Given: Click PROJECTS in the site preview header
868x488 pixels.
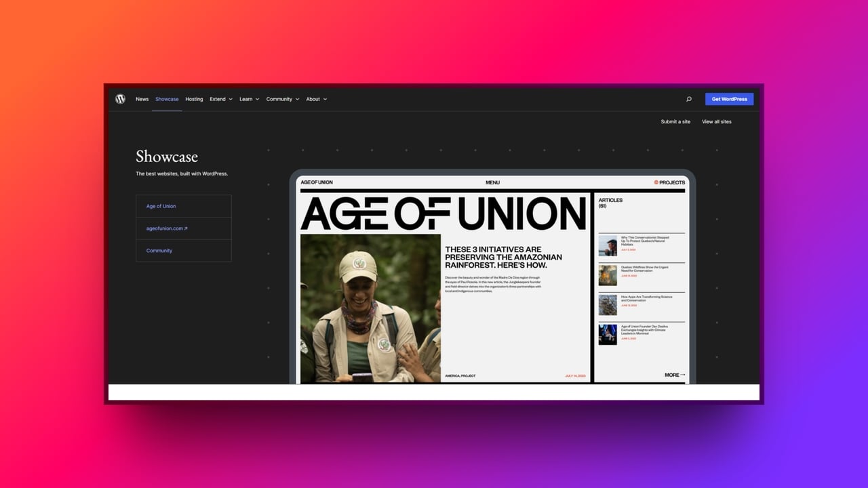Looking at the screenshot, I should (672, 182).
